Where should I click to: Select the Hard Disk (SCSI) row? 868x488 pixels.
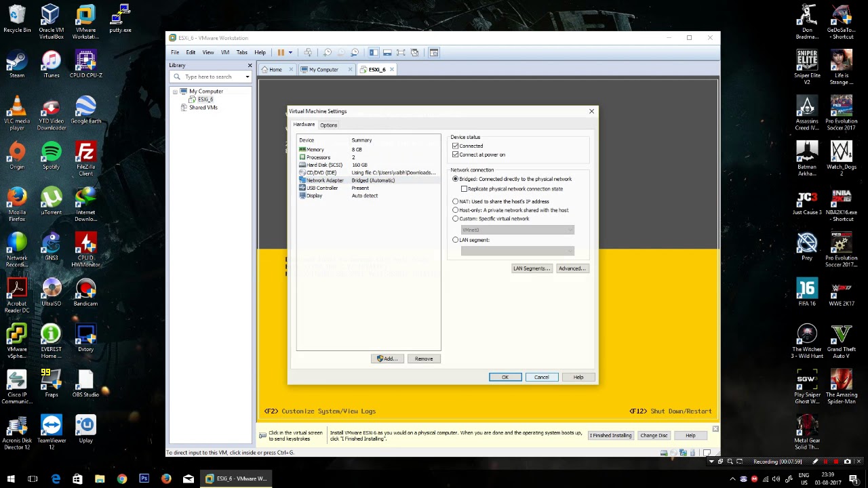368,165
